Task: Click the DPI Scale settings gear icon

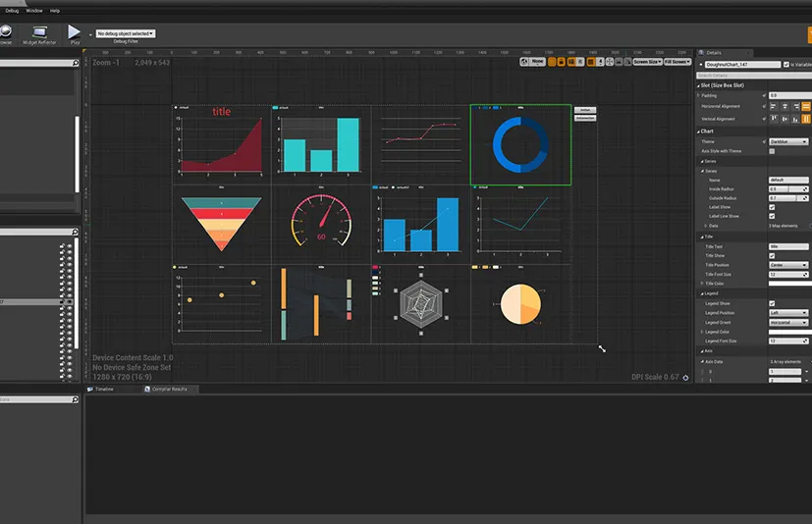Action: tap(685, 378)
